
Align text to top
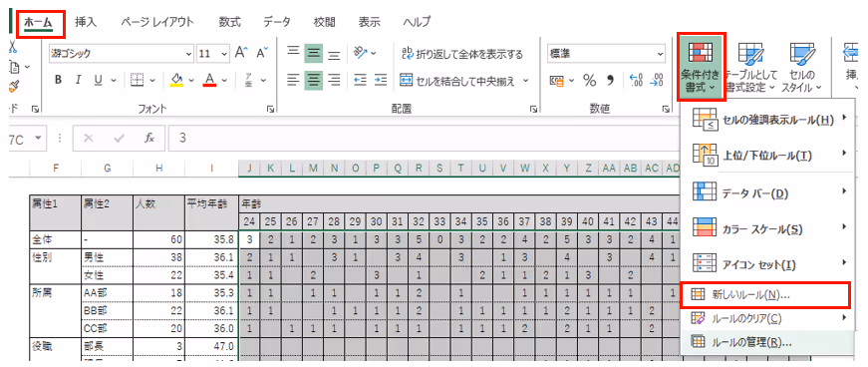coord(293,53)
